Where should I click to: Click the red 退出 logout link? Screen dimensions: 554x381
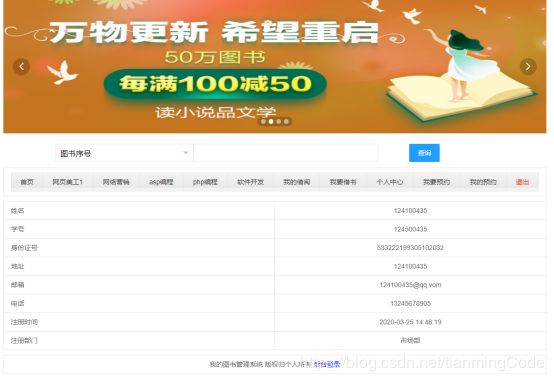522,182
